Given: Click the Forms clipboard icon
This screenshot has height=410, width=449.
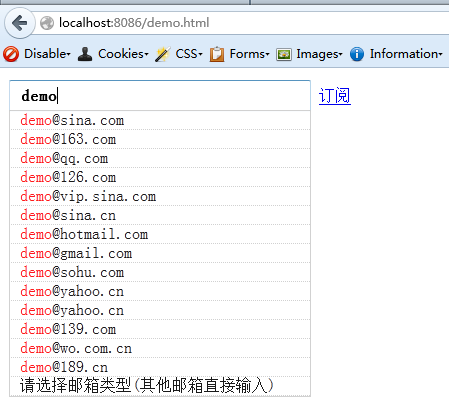Looking at the screenshot, I should click(x=217, y=54).
